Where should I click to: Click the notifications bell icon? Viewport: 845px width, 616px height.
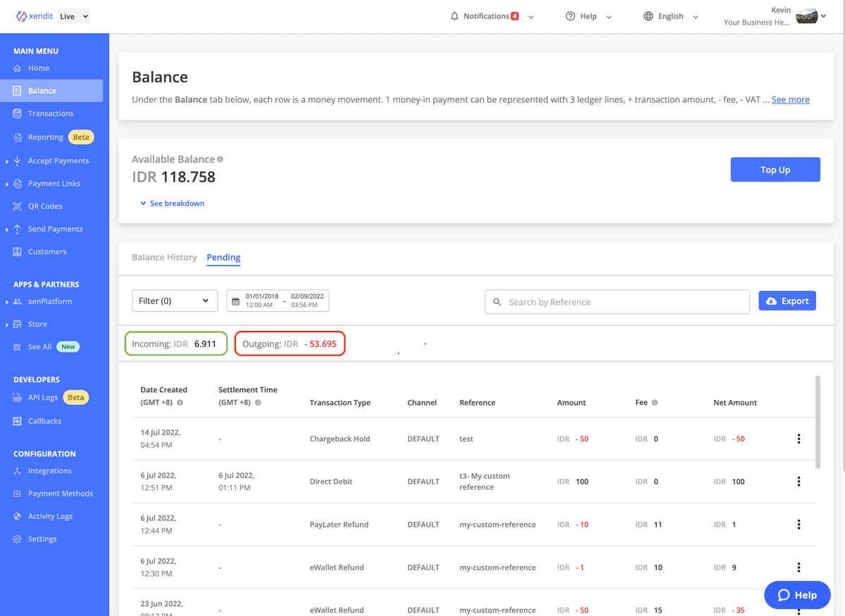tap(454, 16)
